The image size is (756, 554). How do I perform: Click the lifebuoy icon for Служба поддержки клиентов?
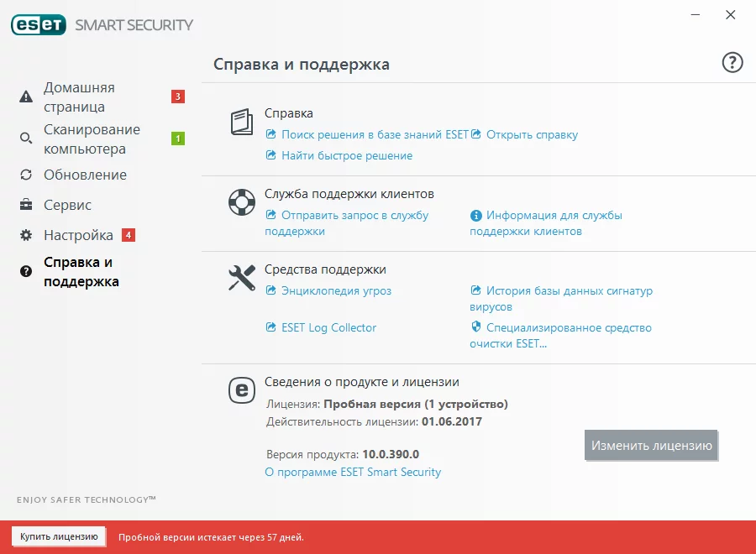242,202
